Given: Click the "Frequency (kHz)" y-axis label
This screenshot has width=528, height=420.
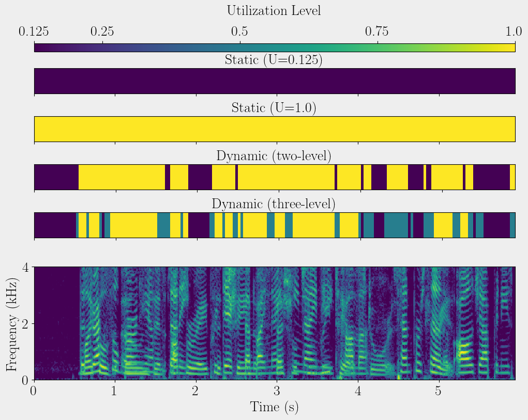Looking at the screenshot, I should click(x=12, y=323).
